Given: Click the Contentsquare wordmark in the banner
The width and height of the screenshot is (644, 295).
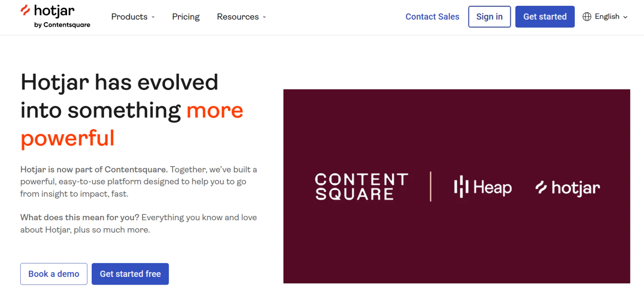Looking at the screenshot, I should coord(361,187).
